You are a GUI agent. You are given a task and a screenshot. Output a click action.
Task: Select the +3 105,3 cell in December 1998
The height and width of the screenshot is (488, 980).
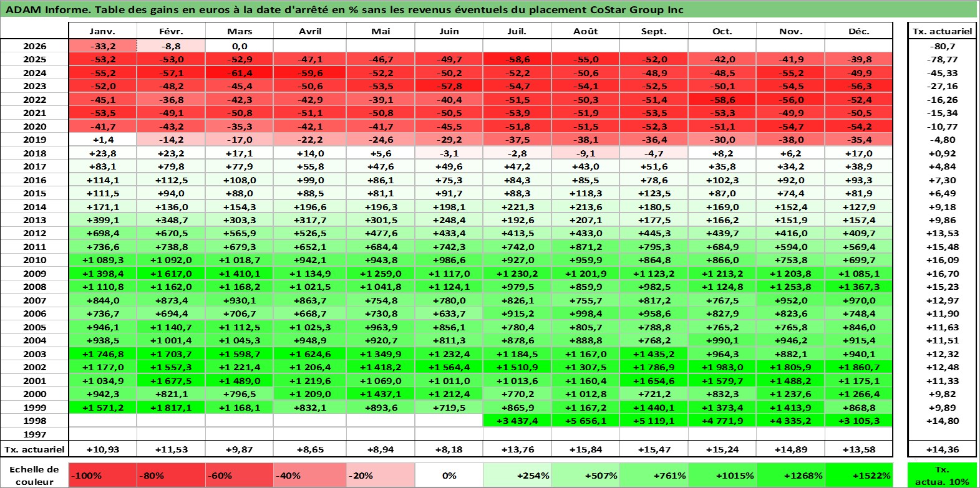[x=858, y=421]
